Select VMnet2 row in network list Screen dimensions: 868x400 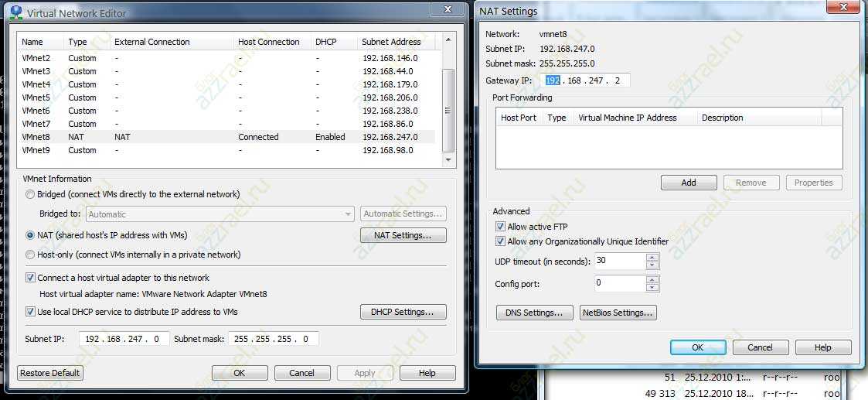click(x=226, y=57)
